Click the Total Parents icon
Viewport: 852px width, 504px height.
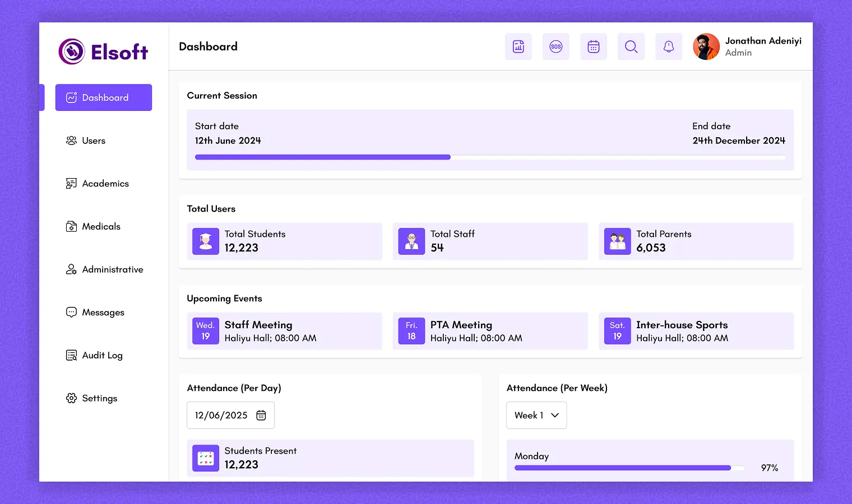617,241
